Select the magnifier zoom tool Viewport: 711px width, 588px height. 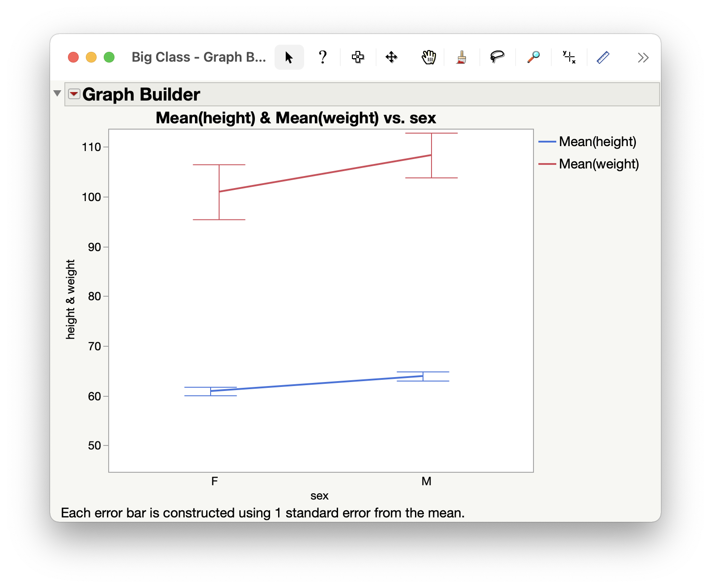(533, 57)
